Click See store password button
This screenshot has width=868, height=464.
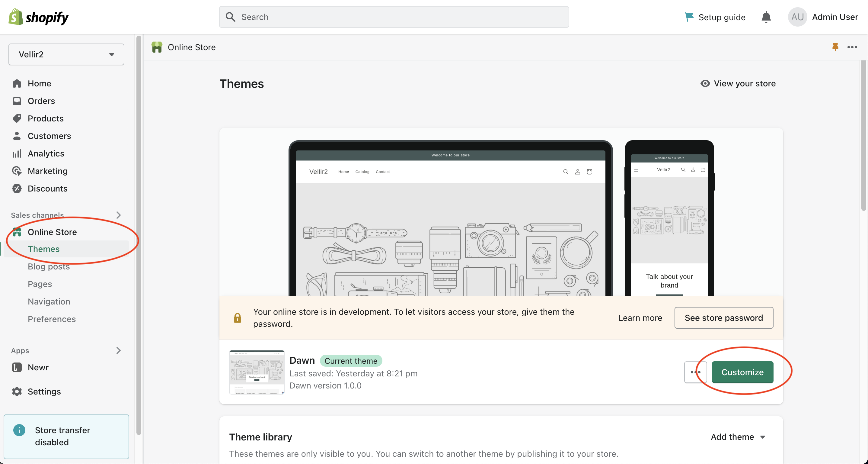click(723, 318)
